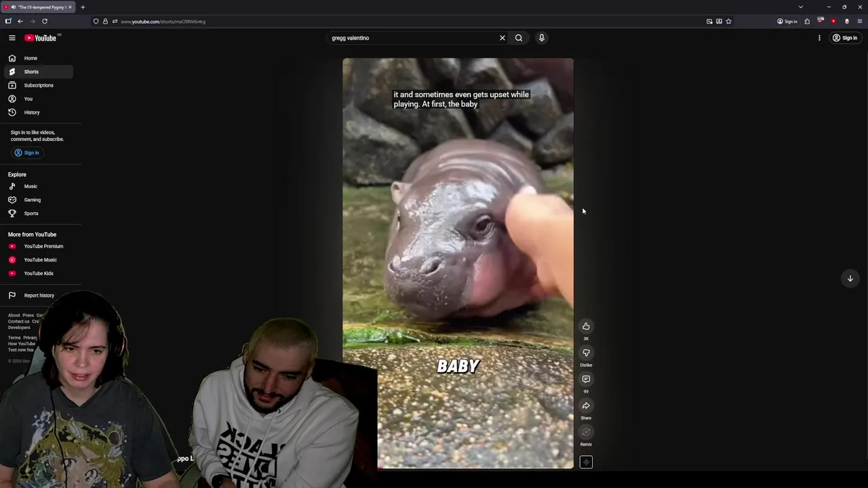
Task: Pause the playing Short video
Action: [458, 263]
